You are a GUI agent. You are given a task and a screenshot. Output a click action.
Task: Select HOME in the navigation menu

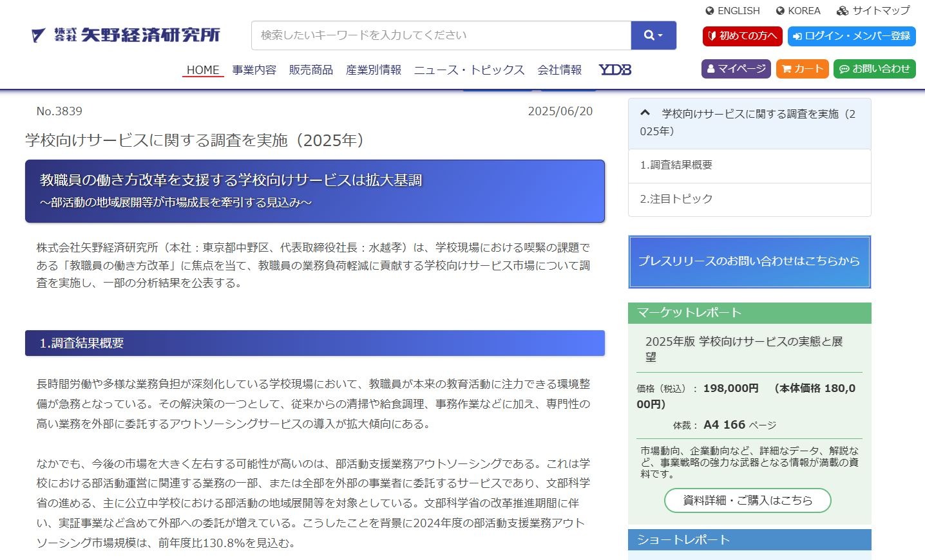coord(203,70)
